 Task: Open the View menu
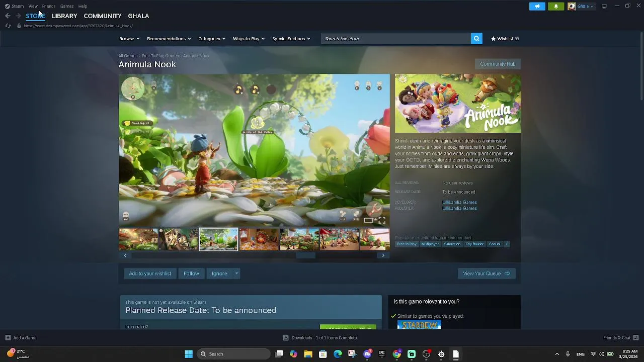[33, 6]
